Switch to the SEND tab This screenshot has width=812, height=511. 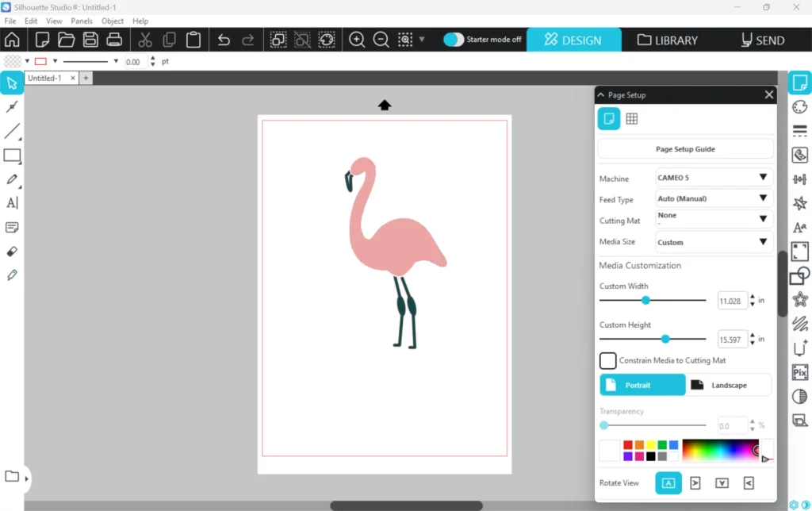(762, 40)
